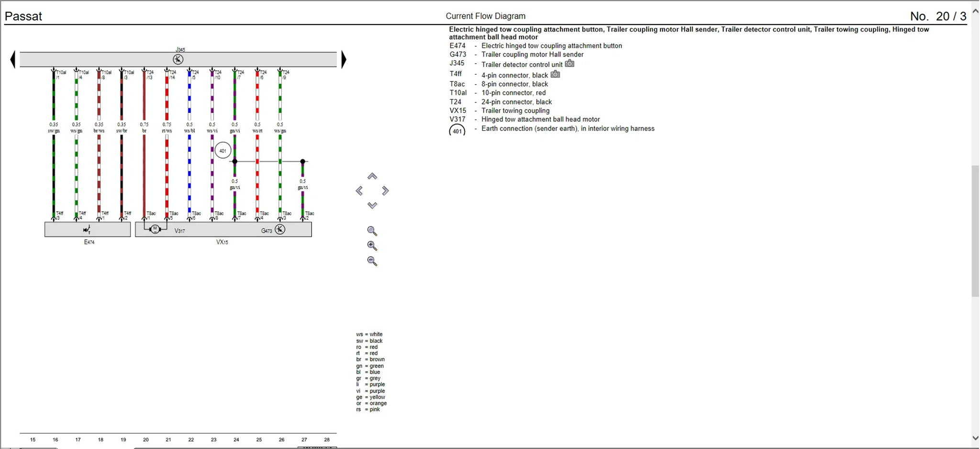Go to the previous diagram page arrow

(x=13, y=60)
